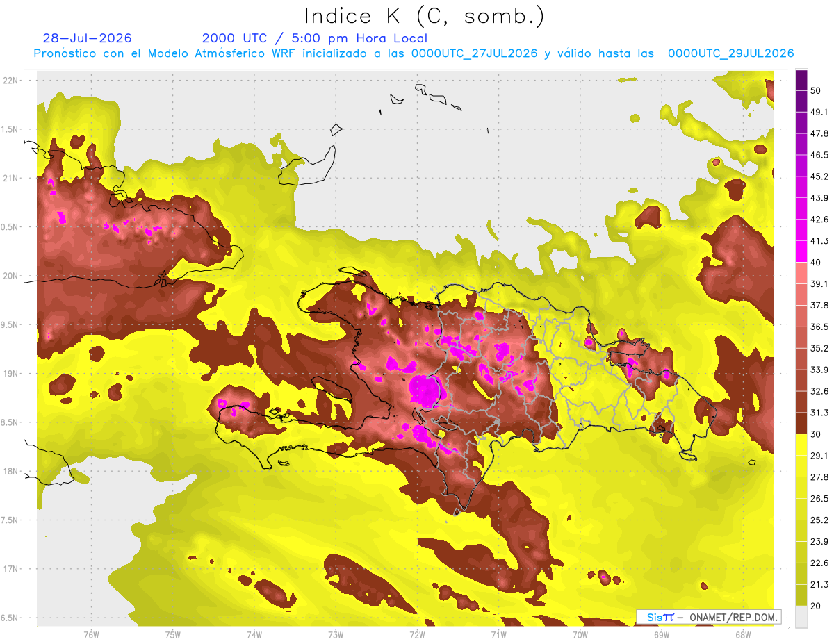Click the colorbar value "47.8"

(819, 133)
